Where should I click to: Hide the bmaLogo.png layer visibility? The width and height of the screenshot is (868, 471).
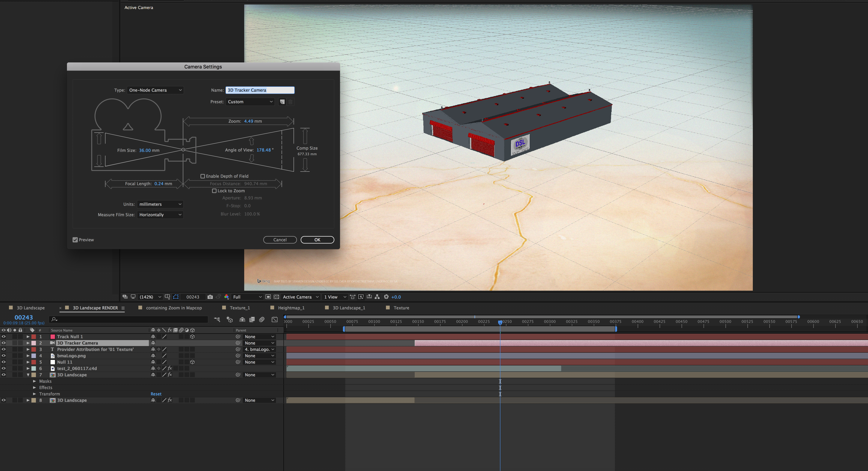tap(4, 356)
